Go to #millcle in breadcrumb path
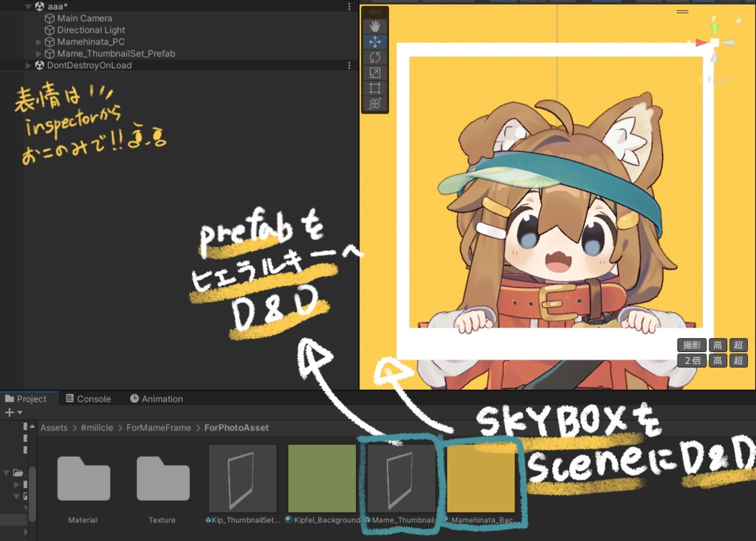 (x=97, y=427)
